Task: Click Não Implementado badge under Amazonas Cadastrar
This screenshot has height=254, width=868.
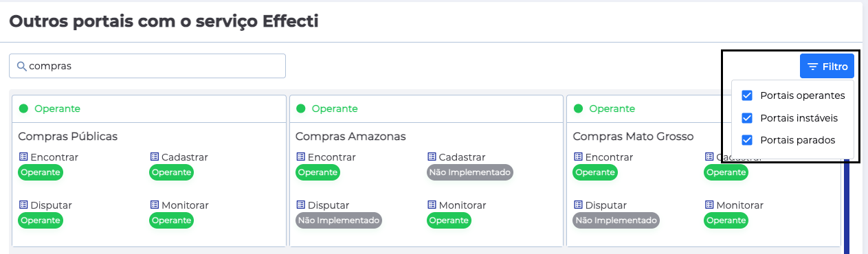Action: (x=470, y=172)
